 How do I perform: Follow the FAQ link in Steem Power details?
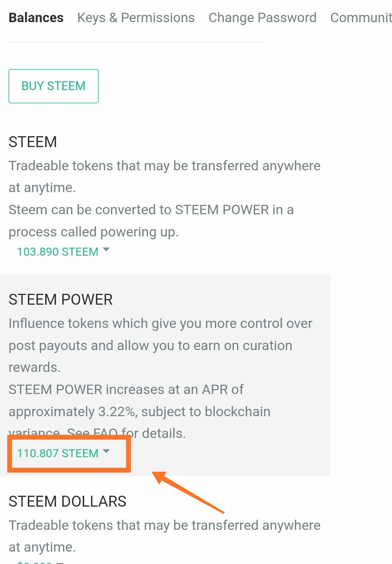(105, 432)
